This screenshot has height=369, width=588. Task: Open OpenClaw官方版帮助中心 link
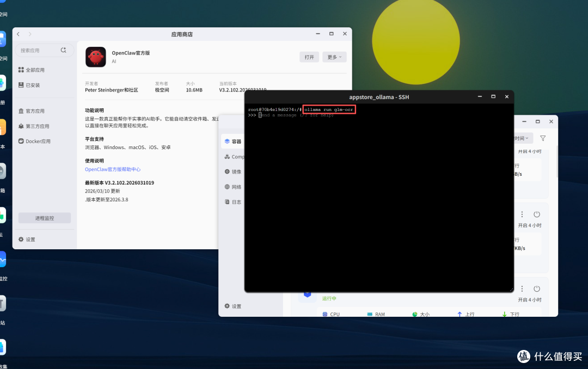113,169
